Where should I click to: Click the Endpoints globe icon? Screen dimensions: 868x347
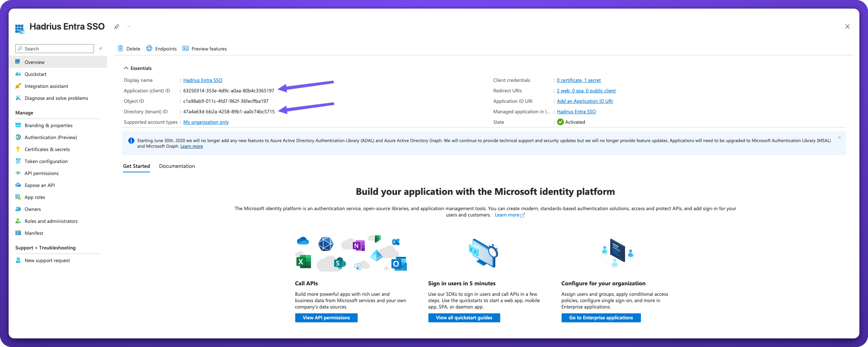click(149, 48)
